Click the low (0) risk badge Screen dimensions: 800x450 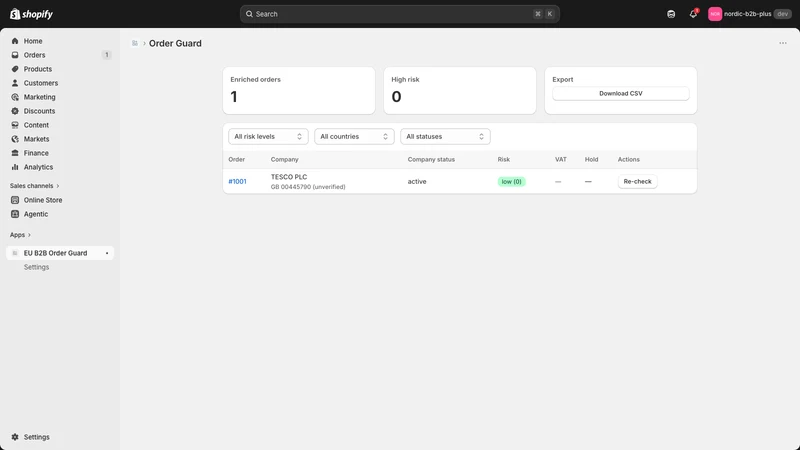tap(511, 182)
